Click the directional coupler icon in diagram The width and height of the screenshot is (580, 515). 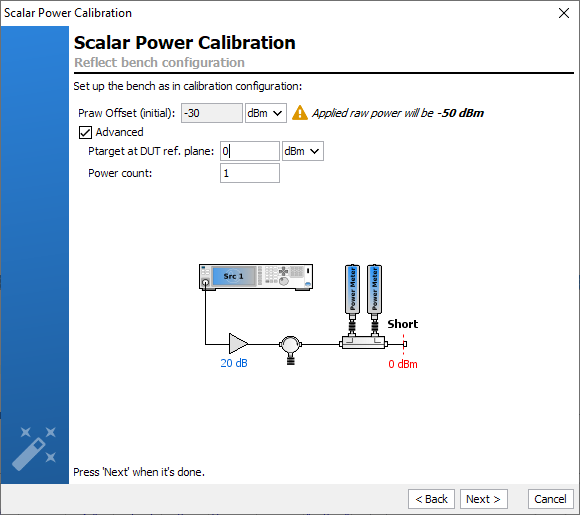tap(363, 343)
